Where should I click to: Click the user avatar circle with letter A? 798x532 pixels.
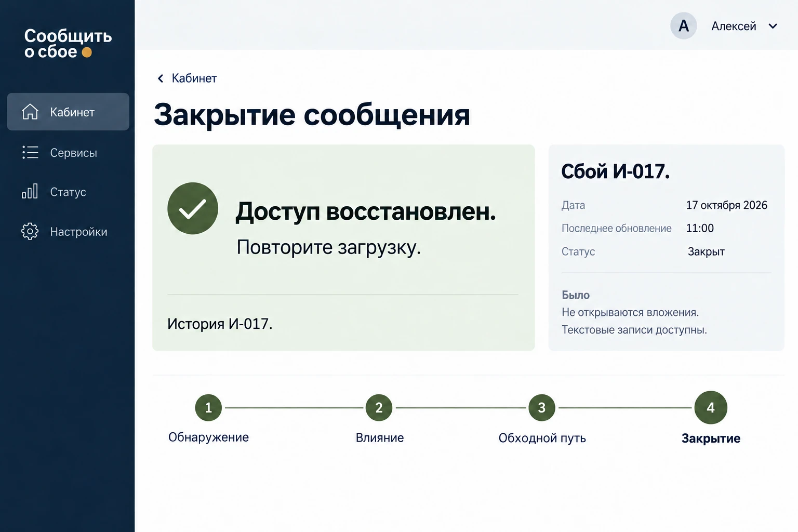pos(683,25)
